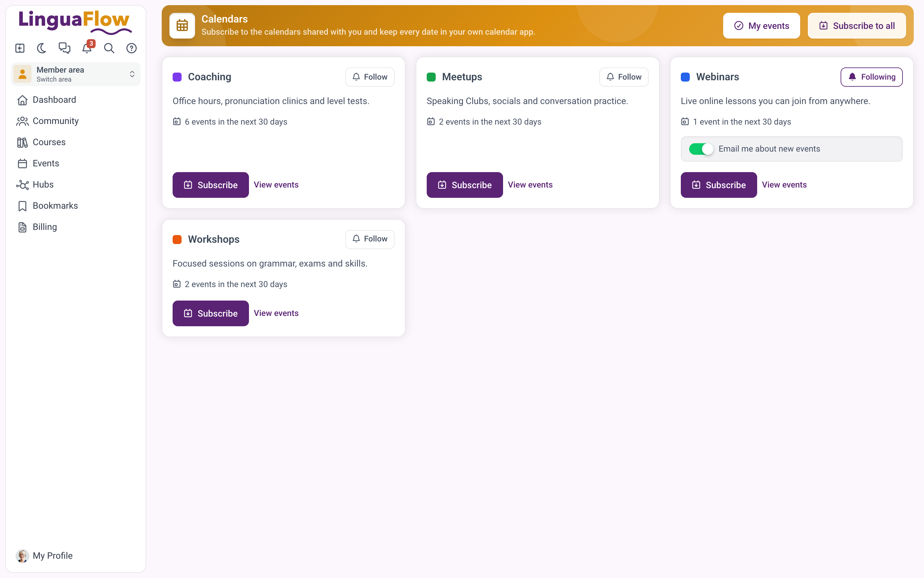Click the purple Coaching color swatch
Screen dimensions: 924x578
tap(177, 77)
